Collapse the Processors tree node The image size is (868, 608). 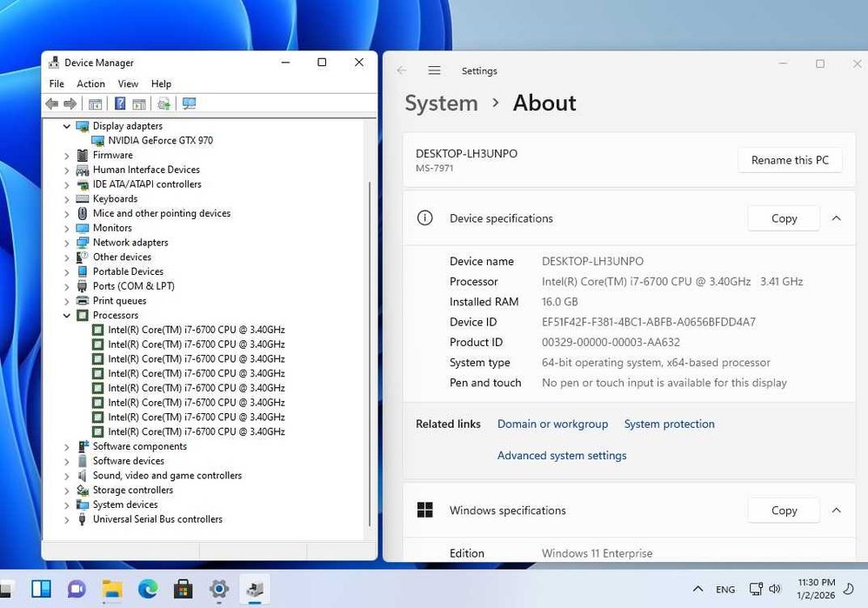tap(67, 316)
